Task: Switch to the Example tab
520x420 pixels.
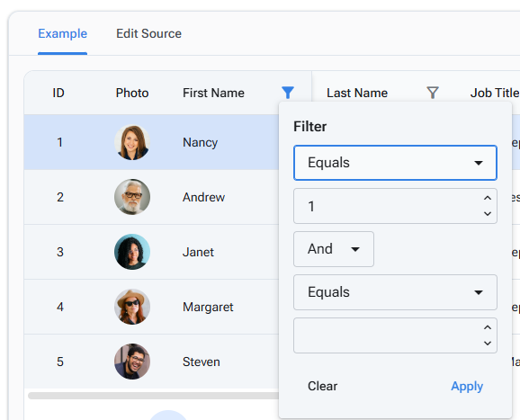Action: [62, 34]
